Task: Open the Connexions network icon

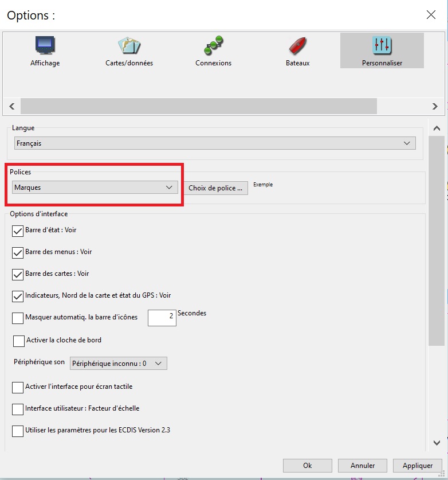Action: (x=213, y=46)
